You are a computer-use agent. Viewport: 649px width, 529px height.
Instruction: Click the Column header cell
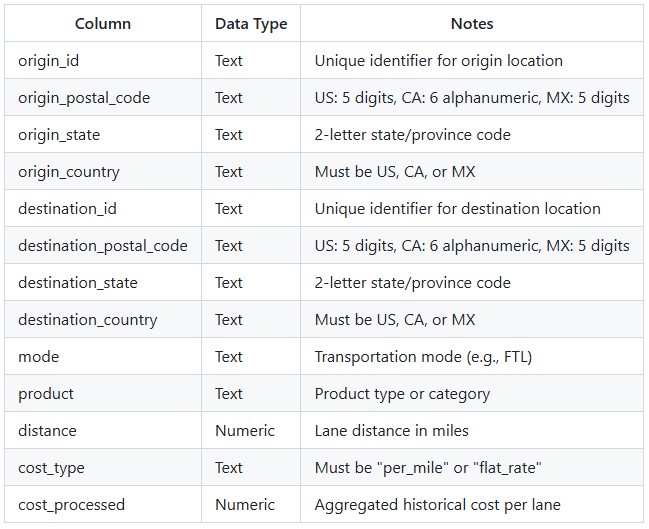click(103, 24)
